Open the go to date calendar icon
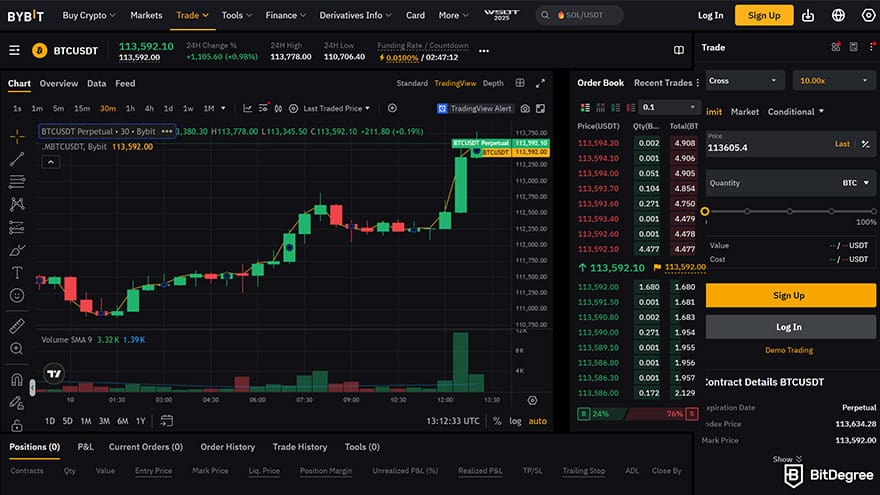 pos(167,421)
